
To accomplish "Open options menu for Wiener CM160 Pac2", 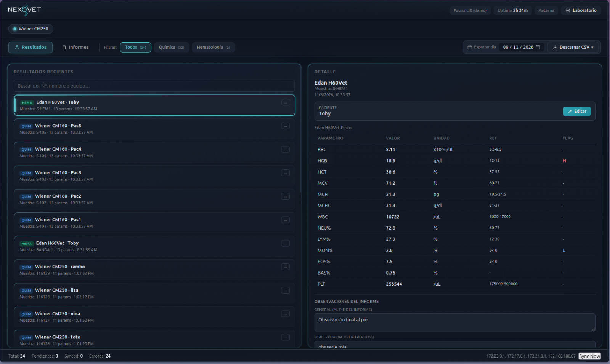I will click(x=286, y=196).
